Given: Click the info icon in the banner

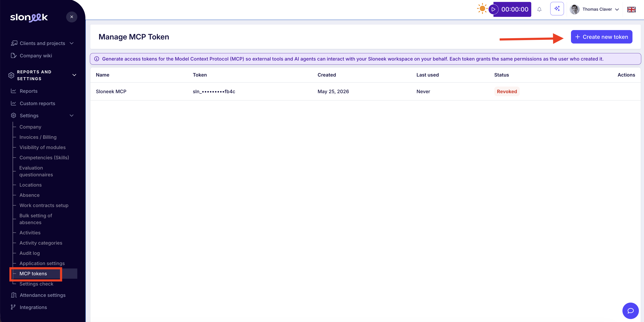Looking at the screenshot, I should pyautogui.click(x=97, y=59).
